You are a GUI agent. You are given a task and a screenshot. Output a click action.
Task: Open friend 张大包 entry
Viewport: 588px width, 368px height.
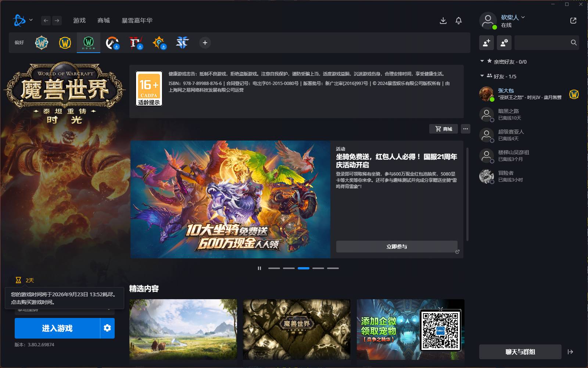click(529, 94)
